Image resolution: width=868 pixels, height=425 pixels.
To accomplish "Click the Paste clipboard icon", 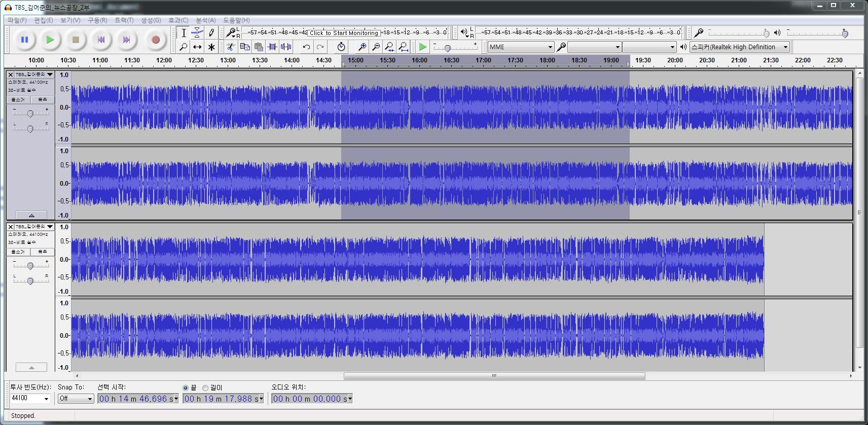I will (x=259, y=47).
